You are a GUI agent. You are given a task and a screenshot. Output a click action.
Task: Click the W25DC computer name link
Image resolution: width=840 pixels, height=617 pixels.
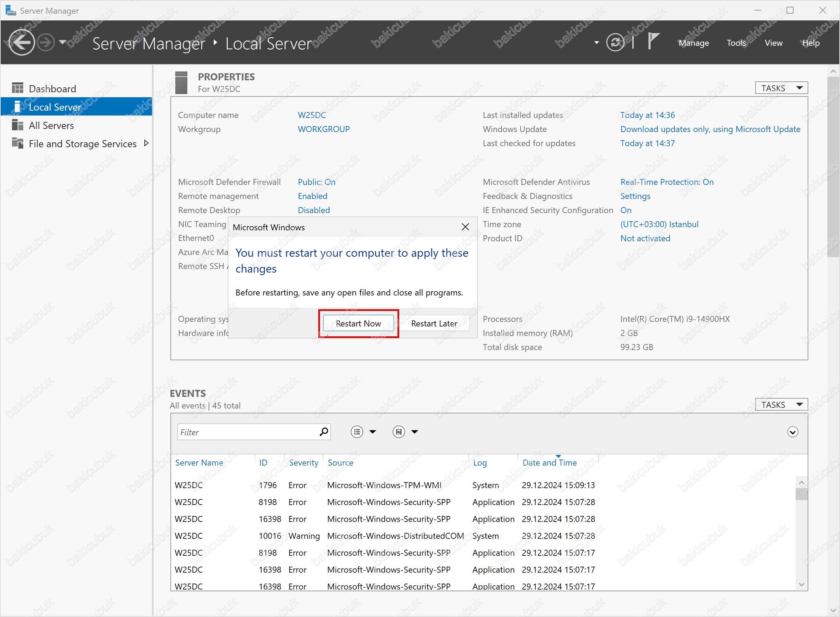(312, 115)
